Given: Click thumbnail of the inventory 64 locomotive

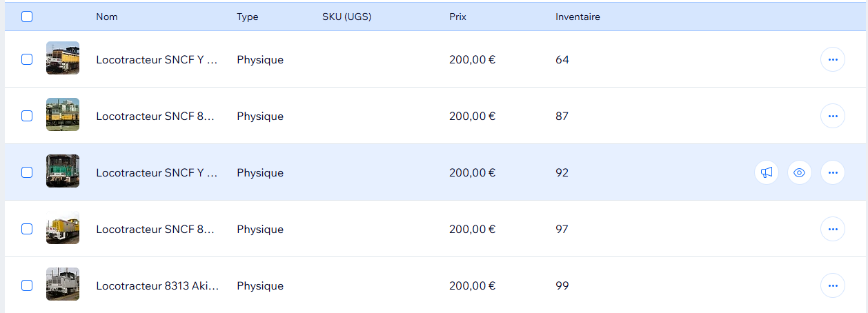Looking at the screenshot, I should 63,59.
